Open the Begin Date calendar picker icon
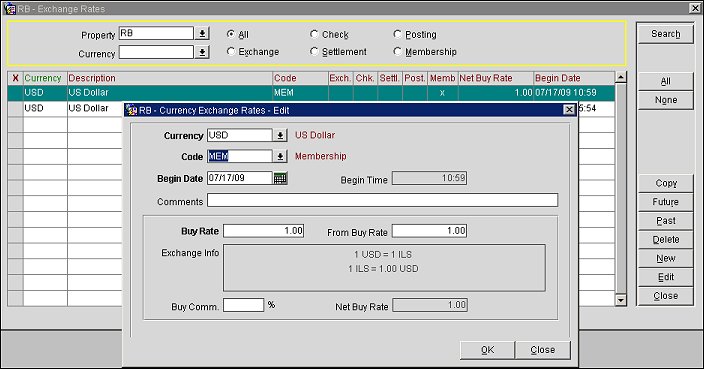The width and height of the screenshot is (704, 369). (280, 178)
